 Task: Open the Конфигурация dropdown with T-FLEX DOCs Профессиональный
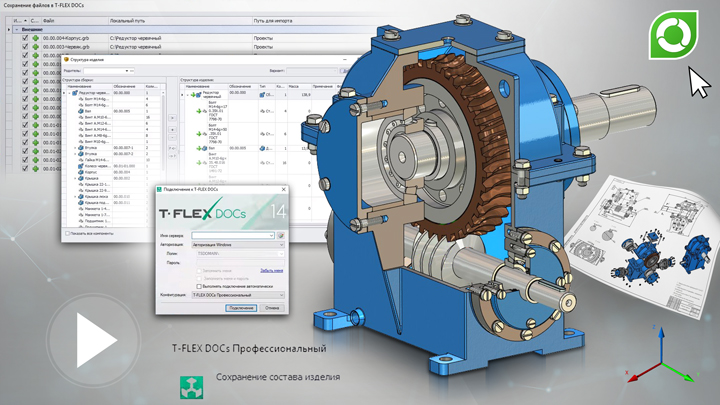(238, 295)
